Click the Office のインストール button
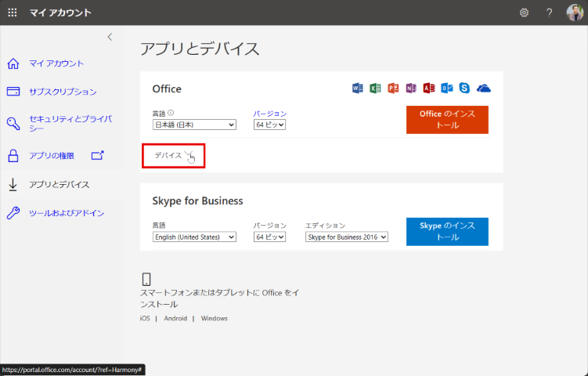Viewport: 588px width, 376px height. [447, 119]
